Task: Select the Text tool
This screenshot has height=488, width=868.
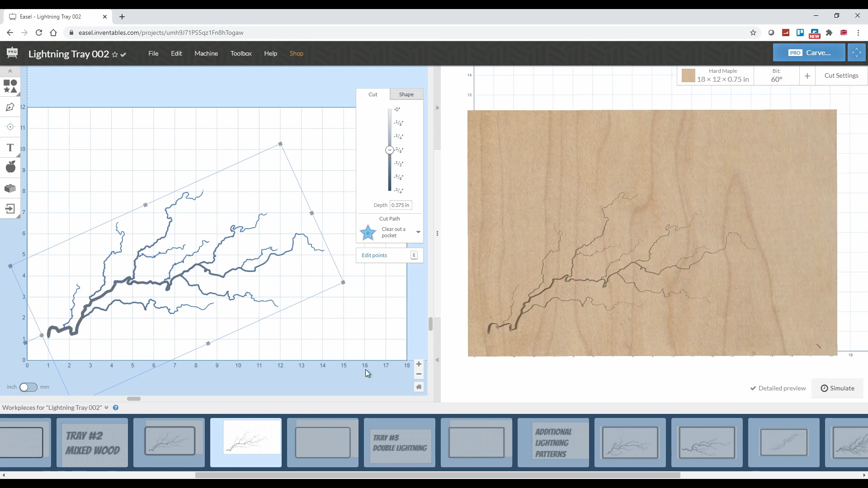Action: (x=10, y=148)
